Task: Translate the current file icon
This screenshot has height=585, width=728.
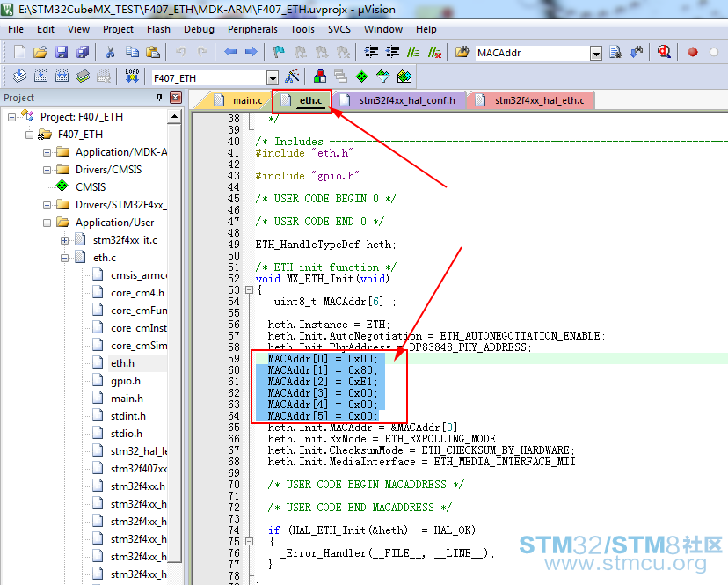Action: click(x=19, y=77)
